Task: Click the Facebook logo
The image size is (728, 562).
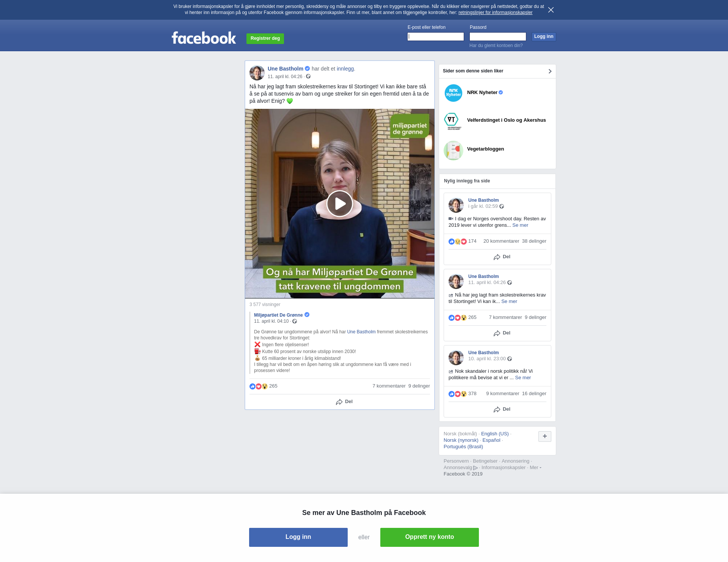Action: [204, 38]
